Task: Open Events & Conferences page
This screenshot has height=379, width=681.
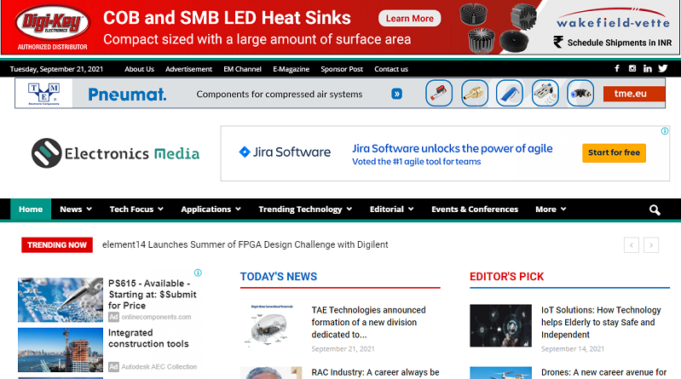Action: pyautogui.click(x=474, y=209)
